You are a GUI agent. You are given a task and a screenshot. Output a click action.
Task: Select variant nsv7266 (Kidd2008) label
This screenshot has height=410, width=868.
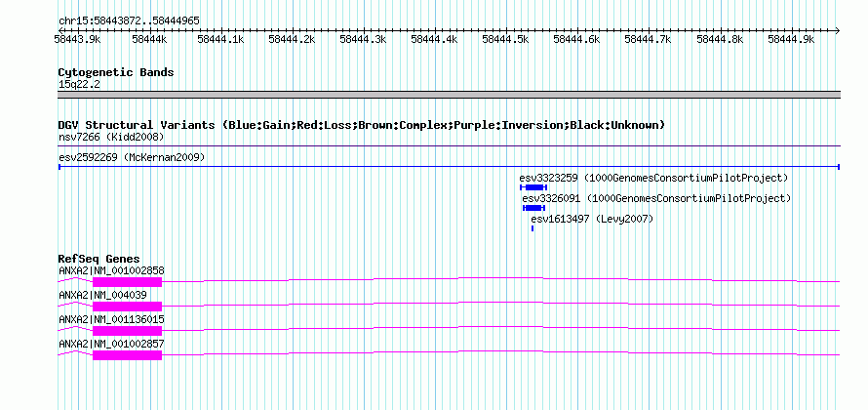point(111,137)
